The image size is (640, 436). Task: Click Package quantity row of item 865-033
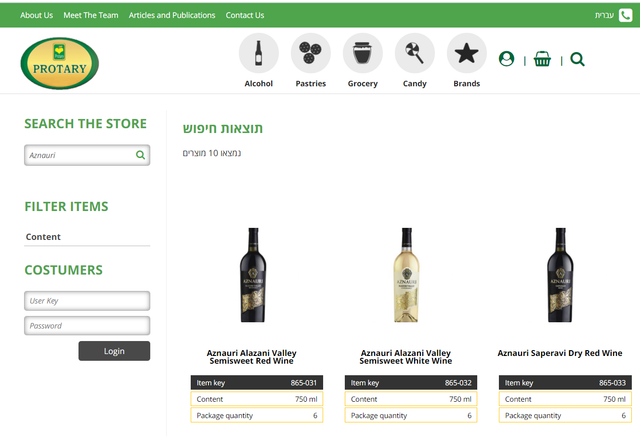click(x=565, y=416)
